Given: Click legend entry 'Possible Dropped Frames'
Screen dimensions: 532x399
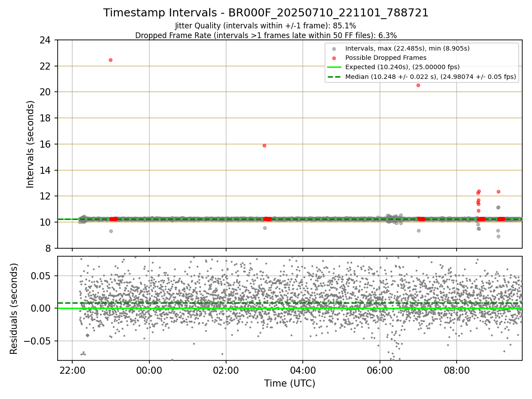Looking at the screenshot, I should point(386,58).
